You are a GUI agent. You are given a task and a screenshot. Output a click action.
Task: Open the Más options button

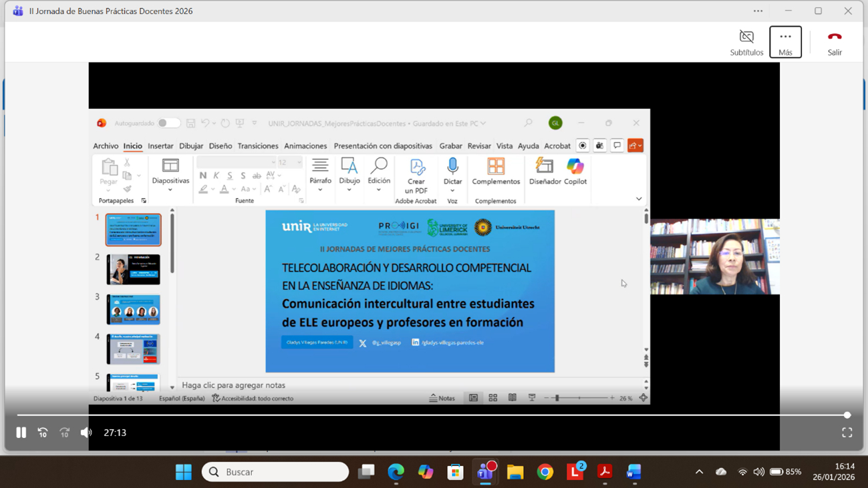(785, 42)
